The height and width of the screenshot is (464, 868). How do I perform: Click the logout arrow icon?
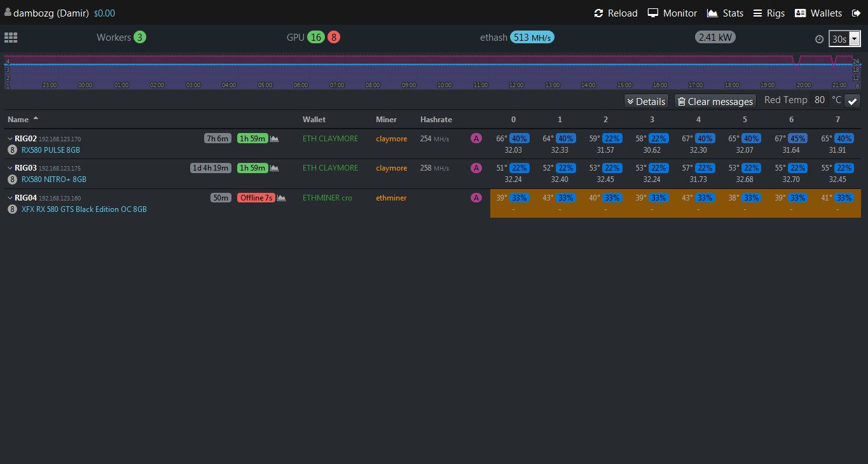click(856, 13)
